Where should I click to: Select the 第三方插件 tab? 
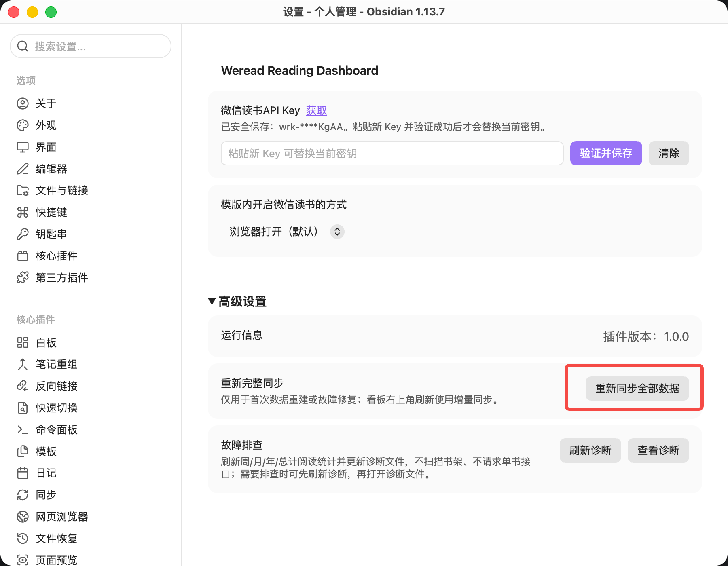[91, 278]
